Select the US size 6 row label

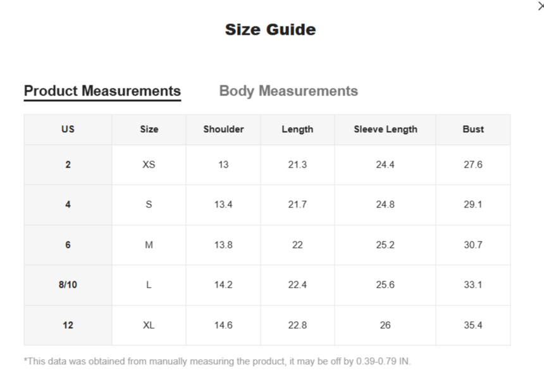click(68, 245)
